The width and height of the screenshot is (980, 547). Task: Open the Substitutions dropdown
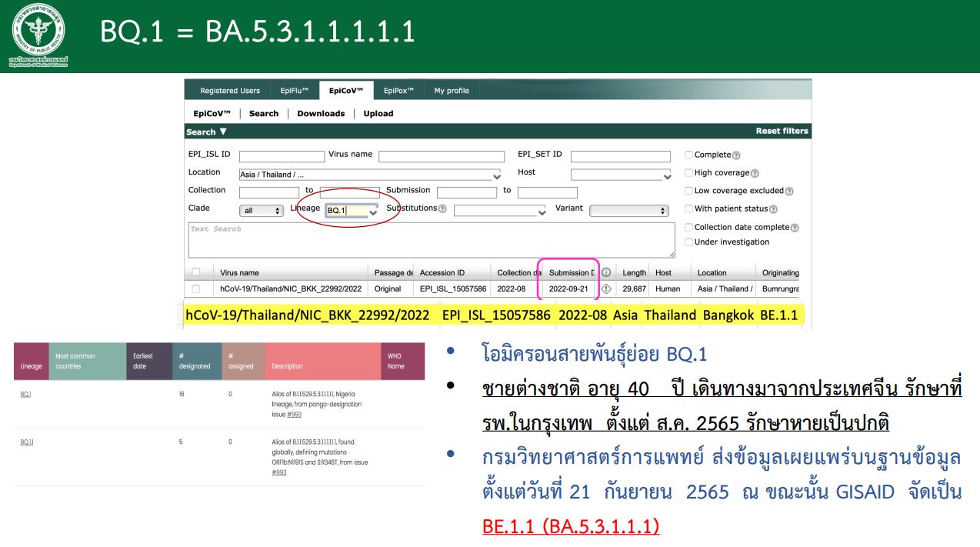coord(499,211)
